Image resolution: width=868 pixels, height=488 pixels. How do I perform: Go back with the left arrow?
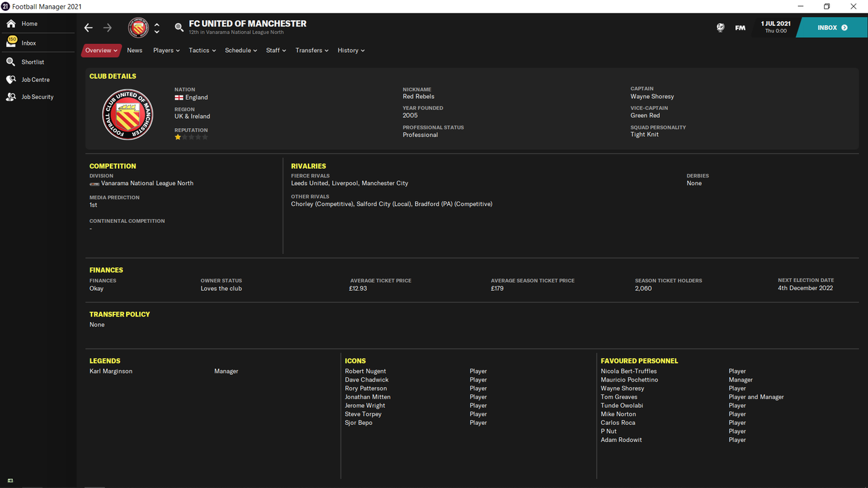click(88, 28)
